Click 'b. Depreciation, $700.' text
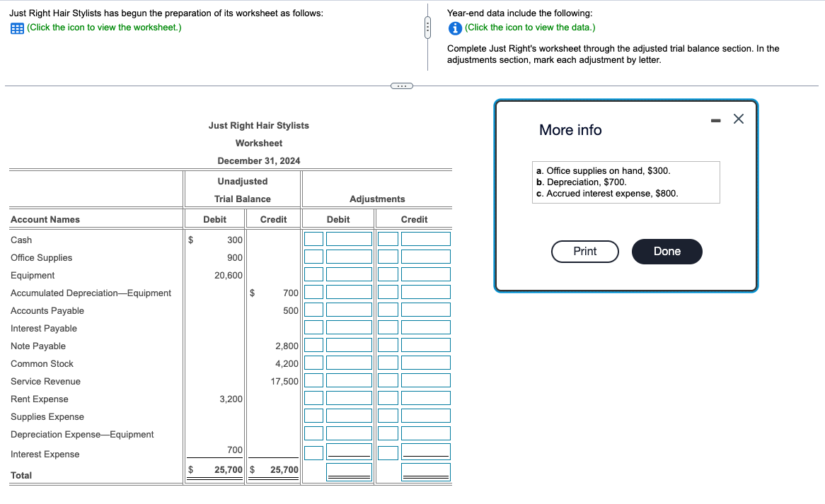 [582, 182]
